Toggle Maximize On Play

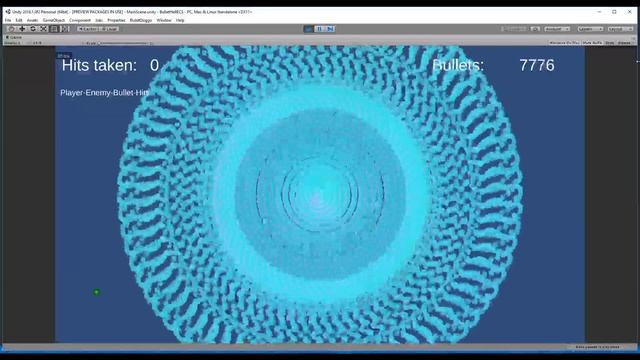564,43
